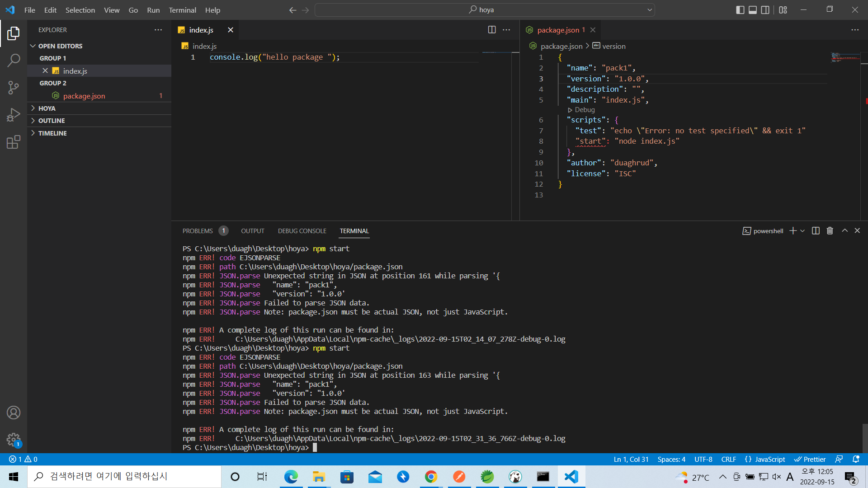
Task: Select the package.json editor tab
Action: pos(561,30)
